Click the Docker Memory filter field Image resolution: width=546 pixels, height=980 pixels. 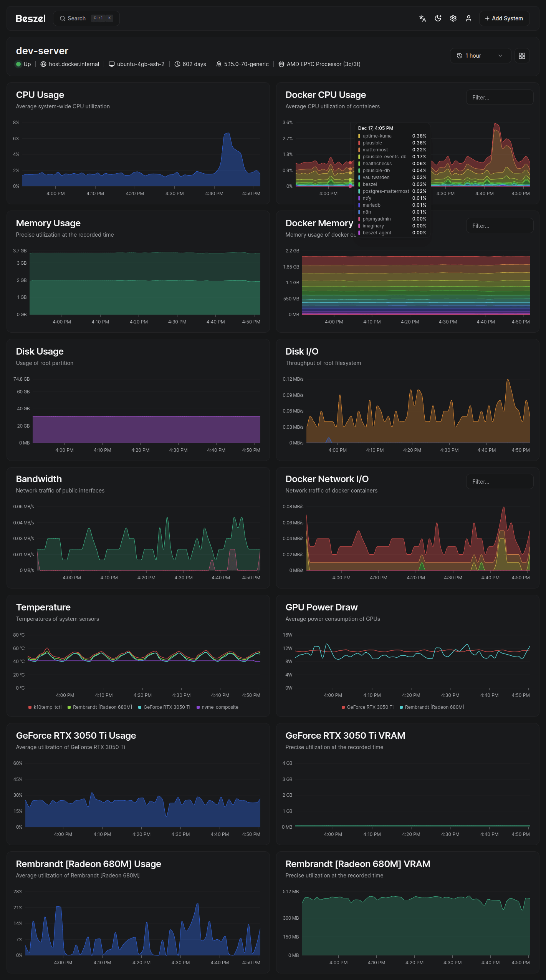[x=499, y=226]
